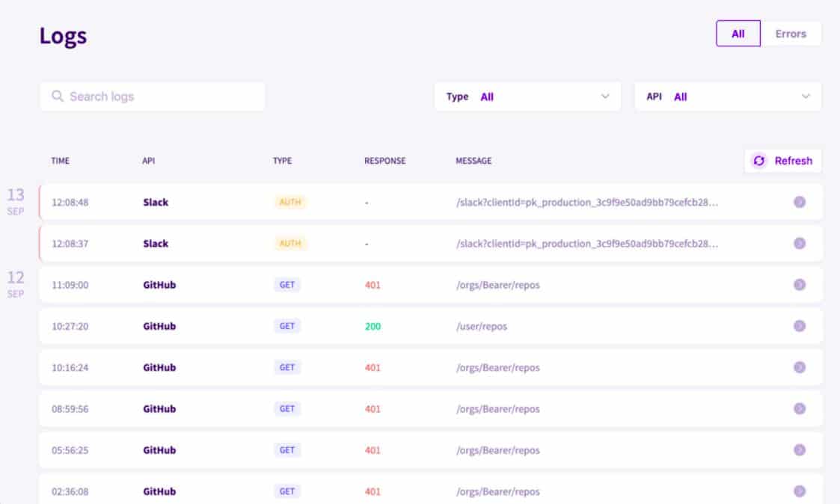
Task: Click the Refresh button
Action: point(782,161)
